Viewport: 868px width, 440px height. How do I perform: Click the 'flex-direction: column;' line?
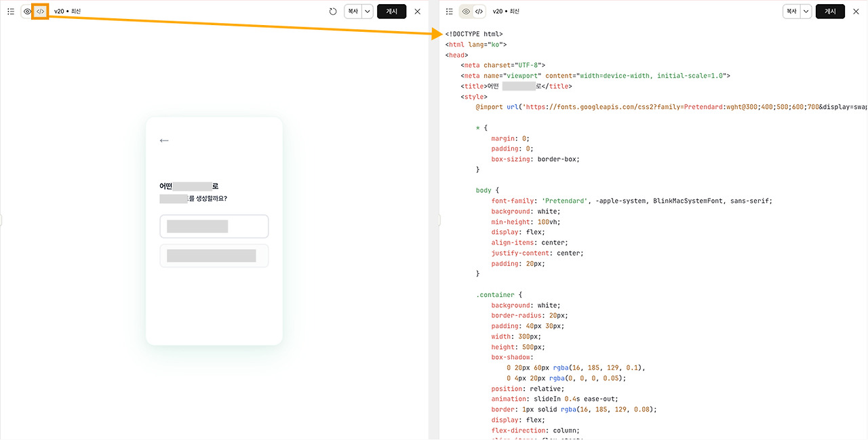coord(536,431)
